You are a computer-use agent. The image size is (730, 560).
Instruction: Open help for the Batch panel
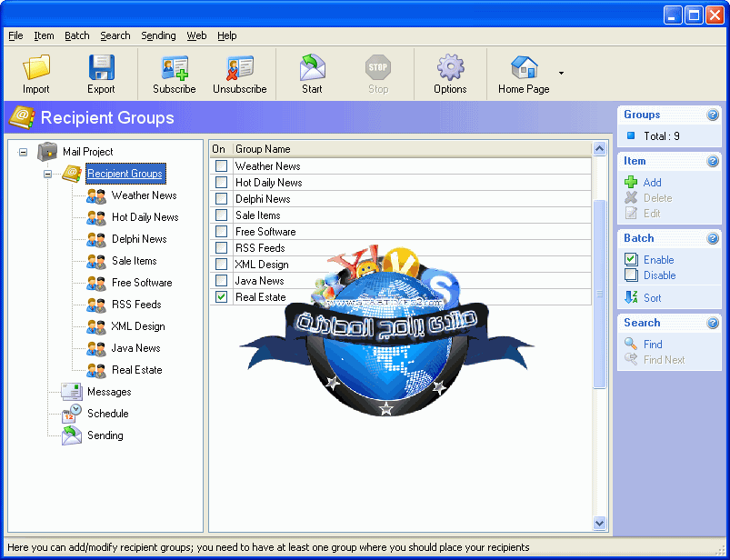coord(713,238)
